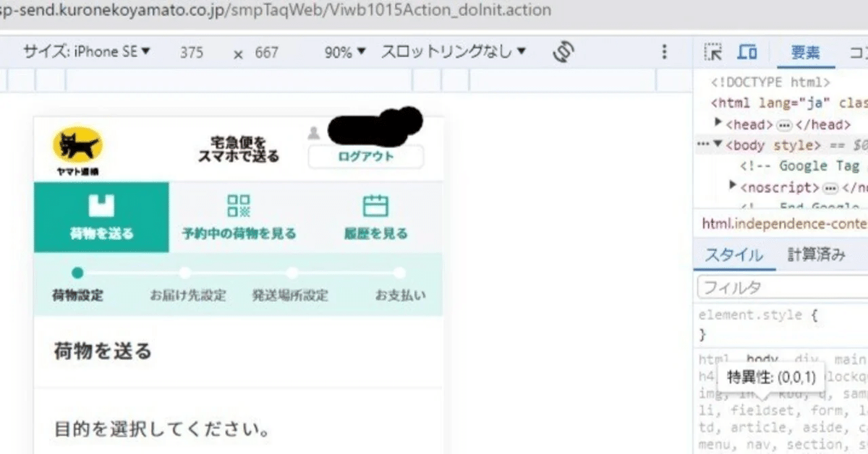This screenshot has height=454, width=868.
Task: Click the ログアウト button
Action: click(x=366, y=157)
